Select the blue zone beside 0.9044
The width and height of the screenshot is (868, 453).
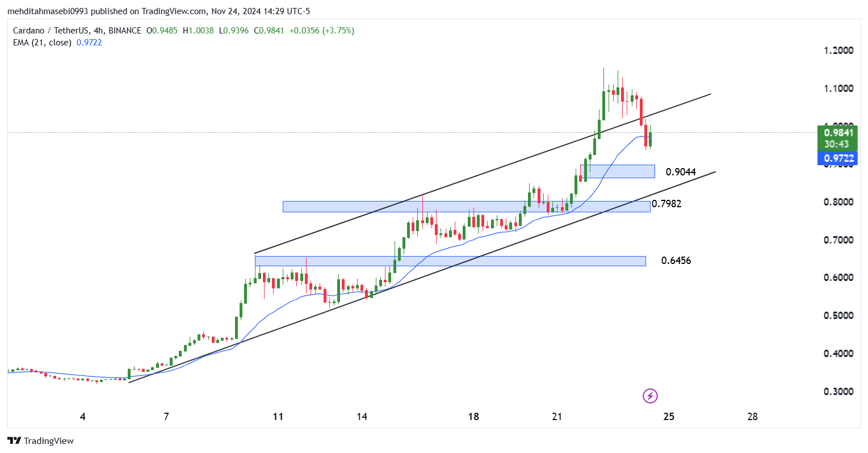point(618,171)
